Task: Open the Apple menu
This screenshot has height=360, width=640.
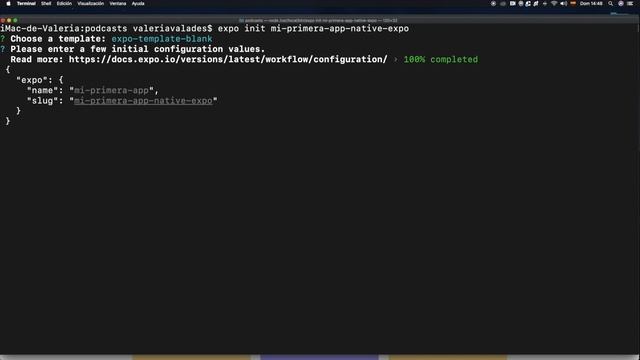Action: 8,4
